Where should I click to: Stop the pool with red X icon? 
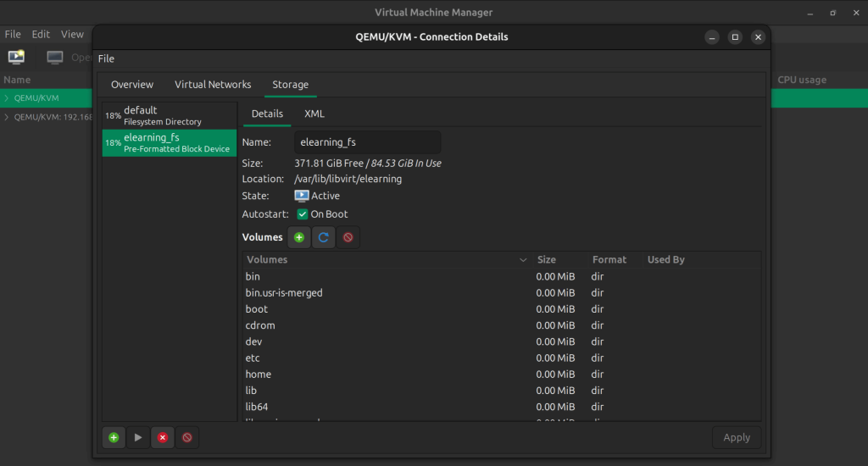(162, 437)
